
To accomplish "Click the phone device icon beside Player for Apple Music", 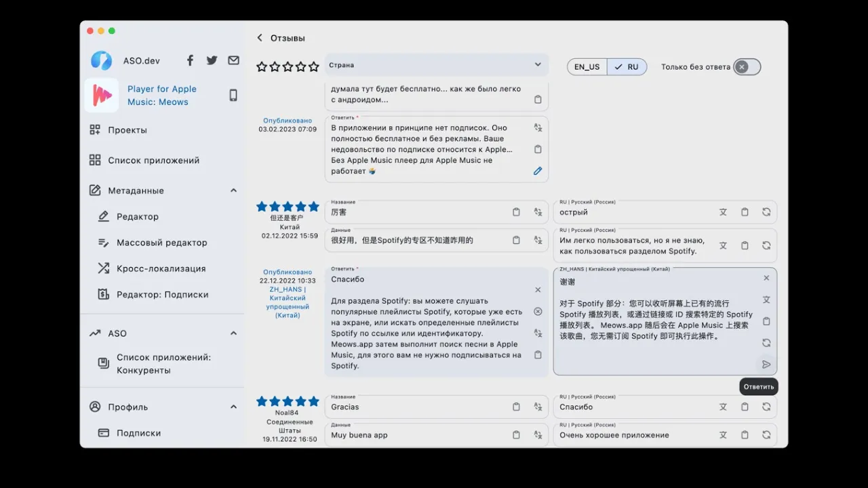I will coord(233,95).
